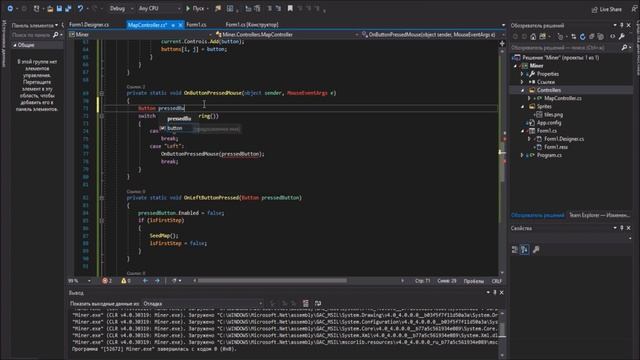Open the Debug configuration dropdown

[x=121, y=8]
